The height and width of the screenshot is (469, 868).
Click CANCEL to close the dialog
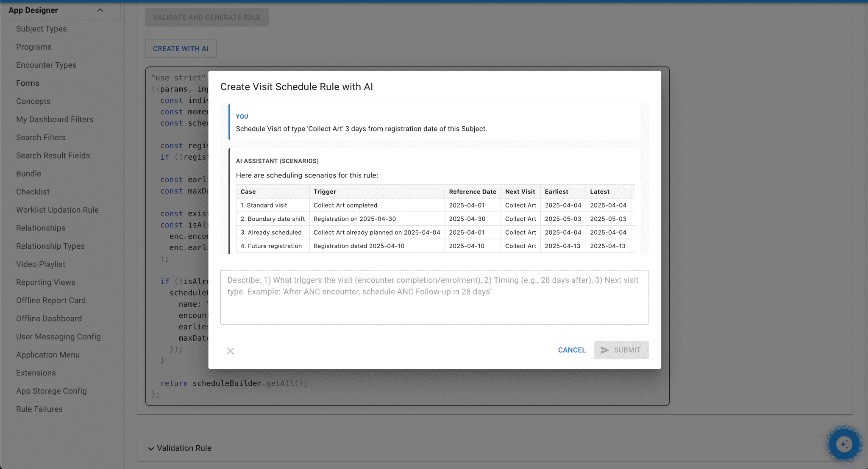click(x=571, y=350)
